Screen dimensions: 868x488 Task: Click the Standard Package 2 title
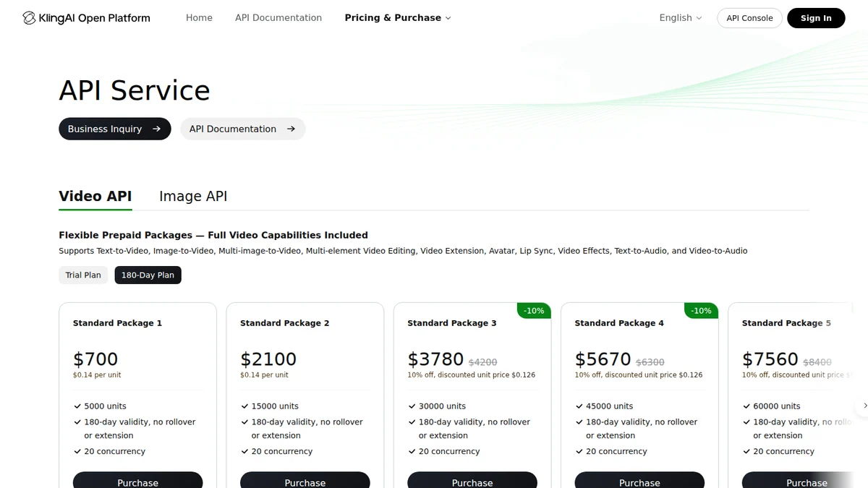(x=284, y=323)
